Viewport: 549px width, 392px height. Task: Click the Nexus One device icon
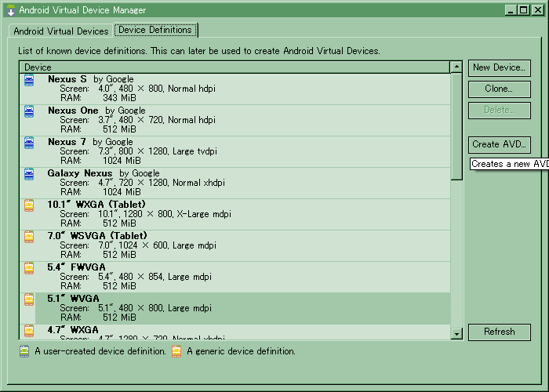click(x=29, y=111)
